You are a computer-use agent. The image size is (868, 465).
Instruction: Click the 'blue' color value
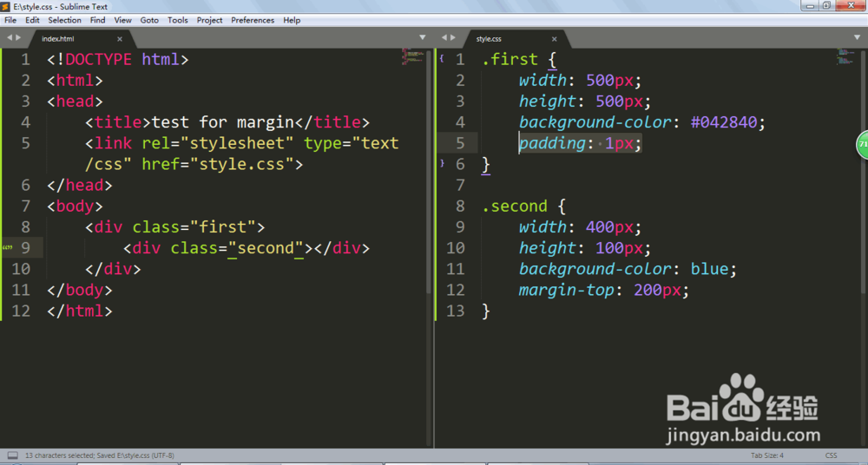click(x=709, y=269)
